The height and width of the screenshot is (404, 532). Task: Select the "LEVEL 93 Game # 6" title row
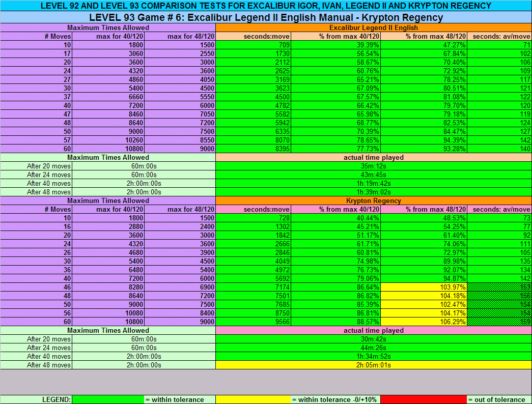coord(266,17)
